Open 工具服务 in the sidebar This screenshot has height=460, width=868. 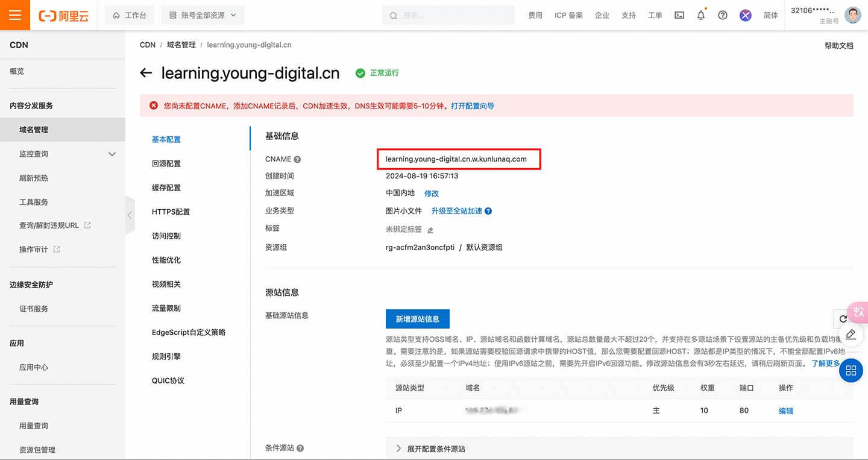point(34,202)
